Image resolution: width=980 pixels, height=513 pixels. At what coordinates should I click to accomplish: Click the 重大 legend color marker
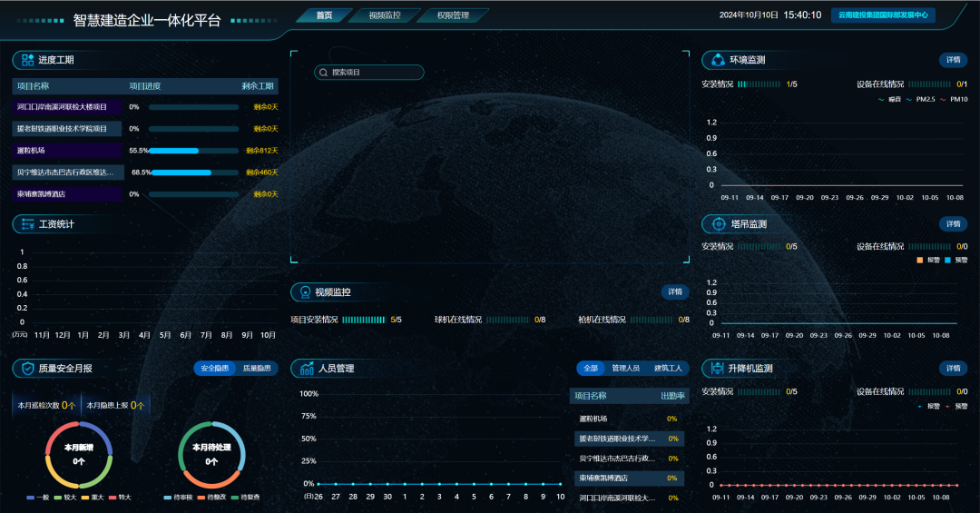pos(85,498)
